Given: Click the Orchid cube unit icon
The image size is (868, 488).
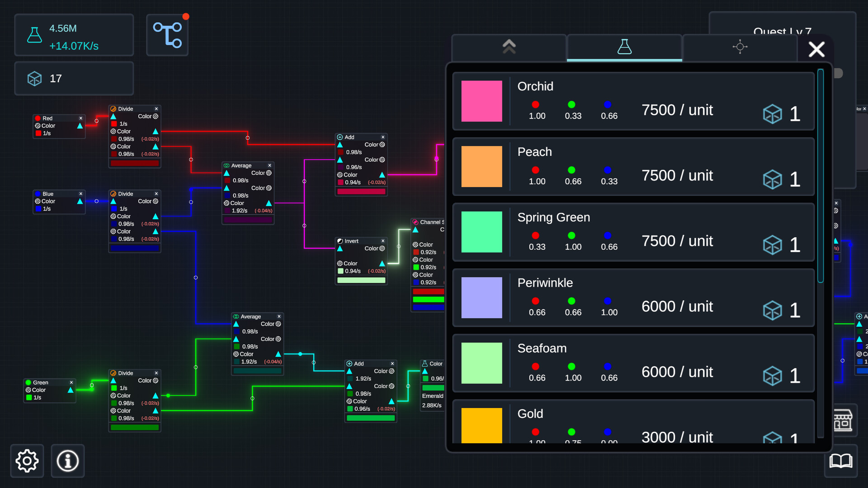Looking at the screenshot, I should (x=772, y=114).
